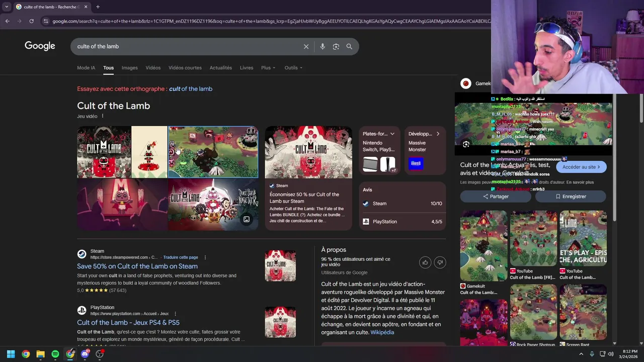The height and width of the screenshot is (362, 644).
Task: Switch to the Vidéos tab
Action: (x=153, y=68)
